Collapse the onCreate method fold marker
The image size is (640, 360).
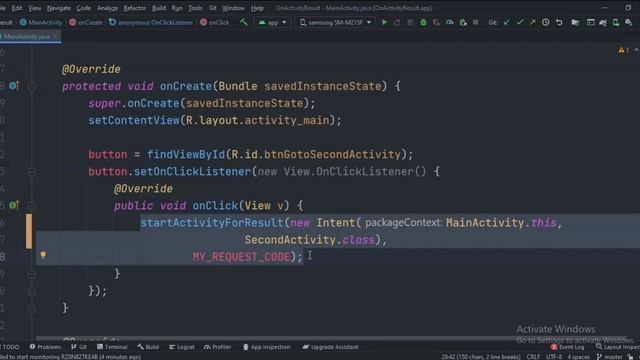coord(32,86)
